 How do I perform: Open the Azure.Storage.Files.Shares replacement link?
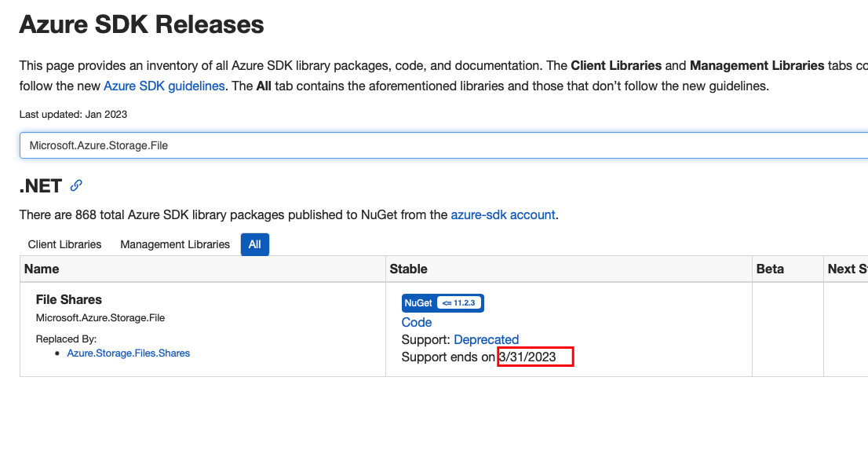pos(129,353)
